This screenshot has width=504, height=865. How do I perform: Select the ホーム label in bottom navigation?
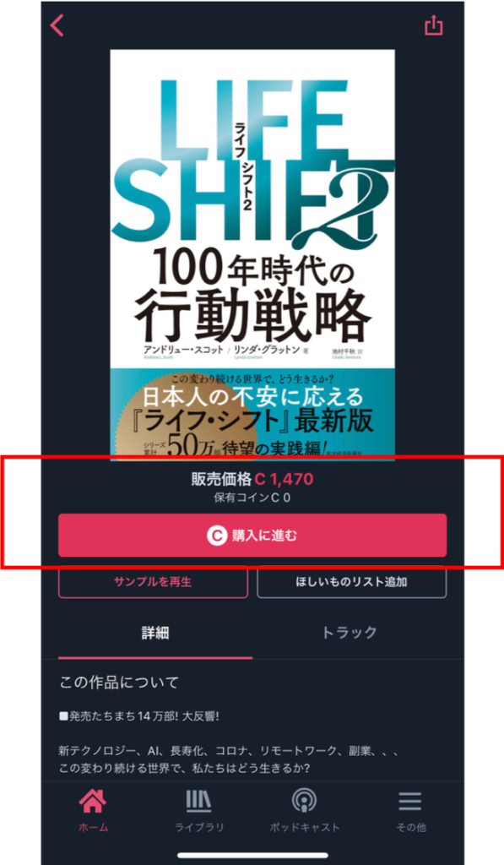coord(93,828)
